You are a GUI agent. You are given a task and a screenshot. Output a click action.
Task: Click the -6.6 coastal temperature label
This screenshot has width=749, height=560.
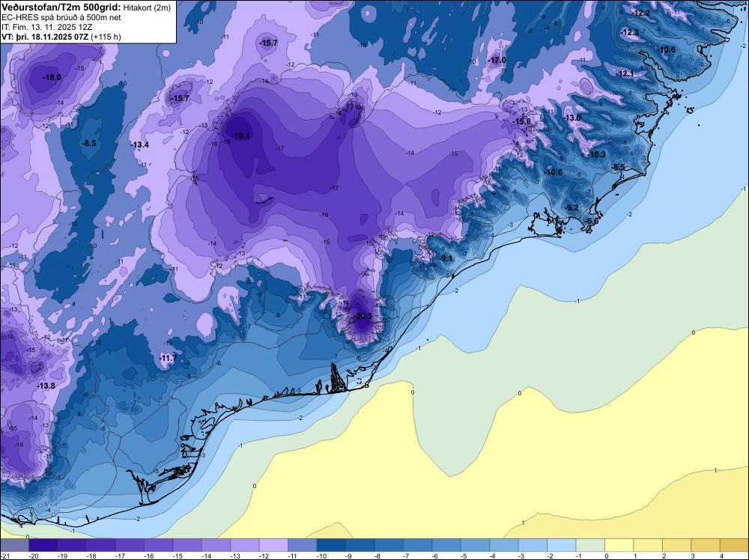tap(592, 221)
